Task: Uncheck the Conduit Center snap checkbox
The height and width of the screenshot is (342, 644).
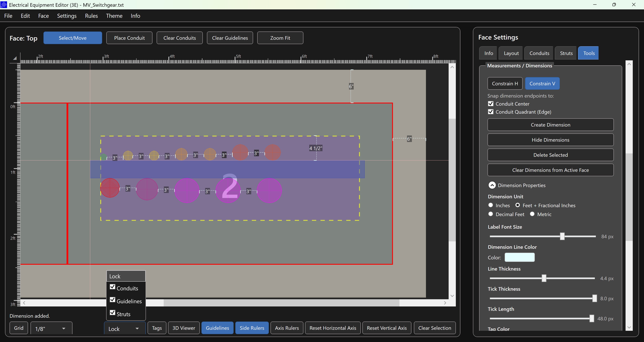Action: [491, 104]
